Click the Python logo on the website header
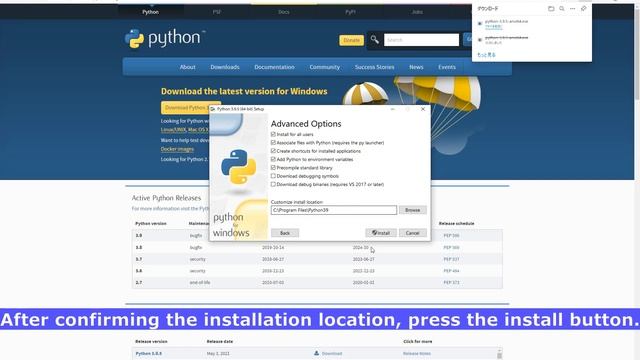This screenshot has width=640, height=360. [164, 39]
